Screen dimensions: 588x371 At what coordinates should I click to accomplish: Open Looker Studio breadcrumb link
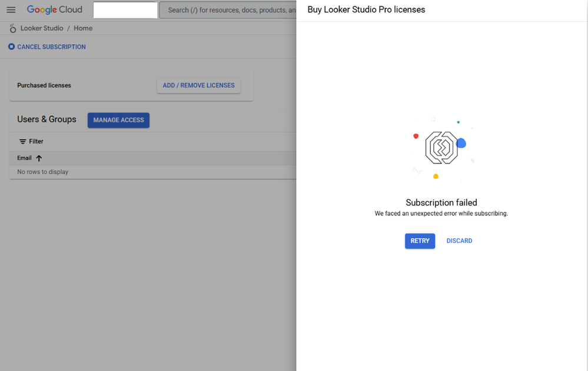(42, 28)
